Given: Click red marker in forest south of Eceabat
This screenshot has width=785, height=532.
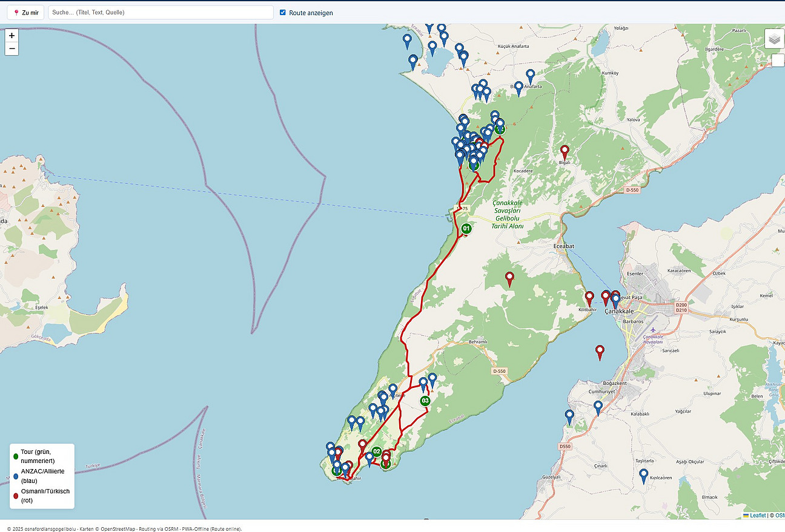Looking at the screenshot, I should 509,278.
